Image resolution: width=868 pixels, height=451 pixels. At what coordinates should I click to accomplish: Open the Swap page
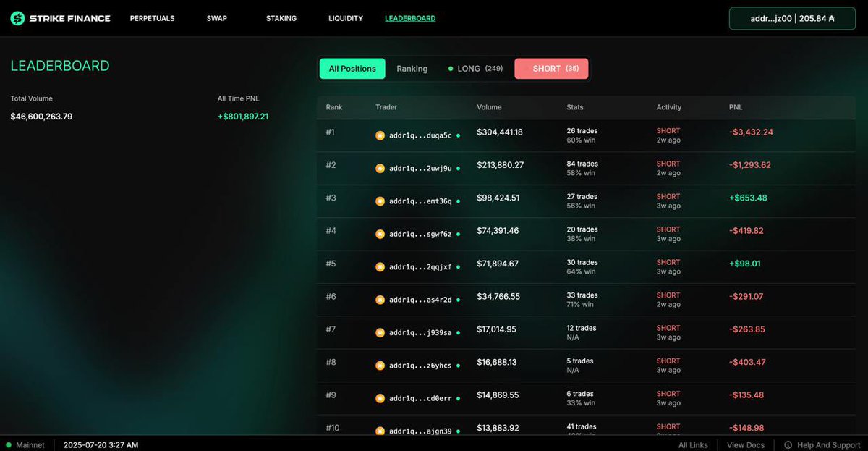216,18
